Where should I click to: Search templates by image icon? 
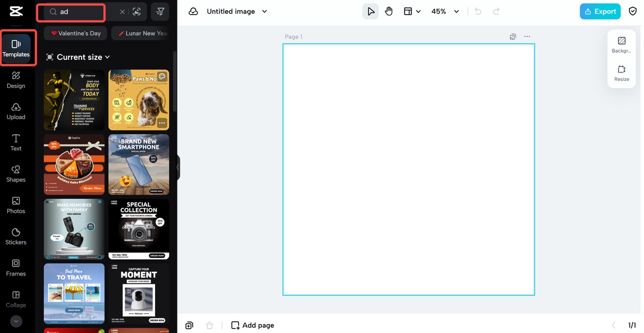point(136,12)
